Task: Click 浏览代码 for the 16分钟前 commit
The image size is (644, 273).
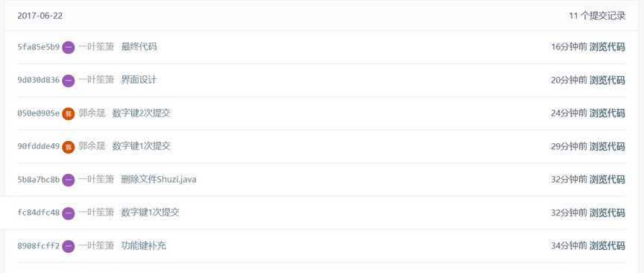Action: (607, 47)
